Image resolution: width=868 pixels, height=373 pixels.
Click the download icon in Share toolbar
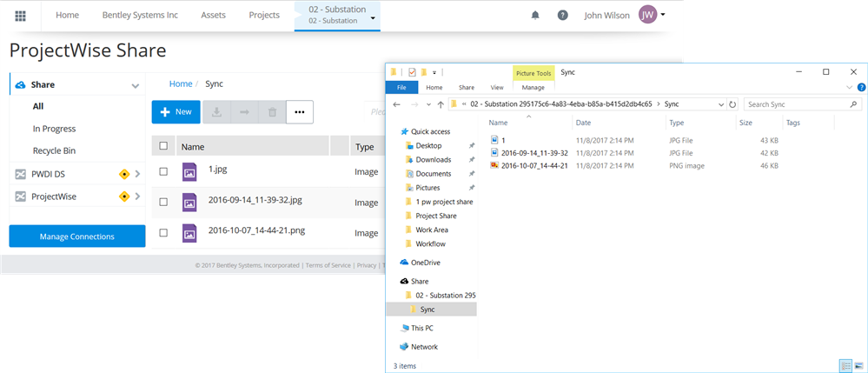pyautogui.click(x=217, y=112)
